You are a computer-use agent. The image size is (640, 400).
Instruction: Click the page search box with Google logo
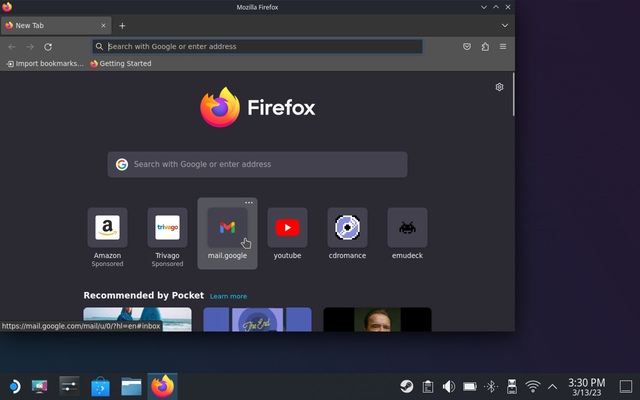click(257, 164)
